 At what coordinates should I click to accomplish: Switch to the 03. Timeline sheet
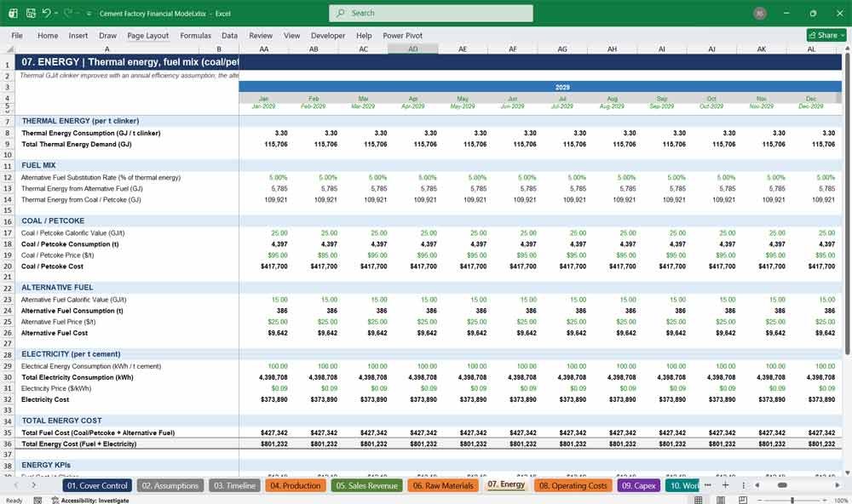(235, 485)
